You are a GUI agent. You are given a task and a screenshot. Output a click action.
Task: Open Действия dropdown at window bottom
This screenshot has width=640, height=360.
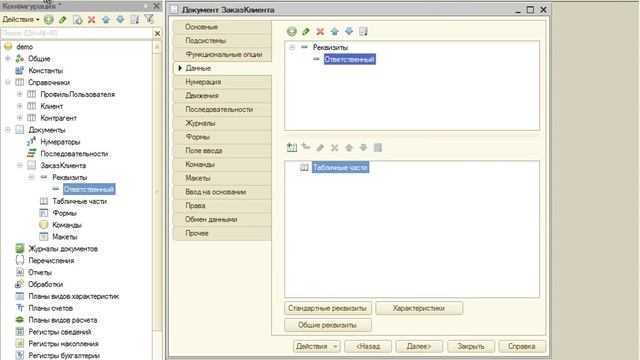pos(316,346)
